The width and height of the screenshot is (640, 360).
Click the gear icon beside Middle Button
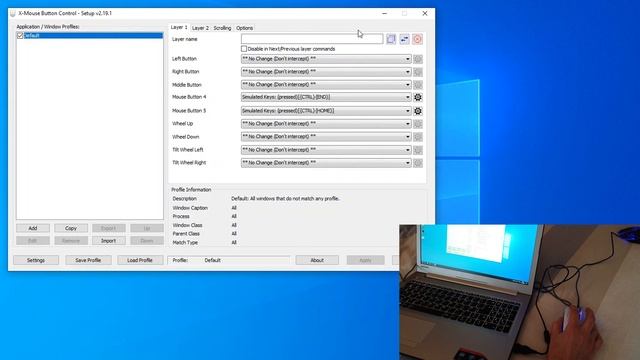point(418,85)
